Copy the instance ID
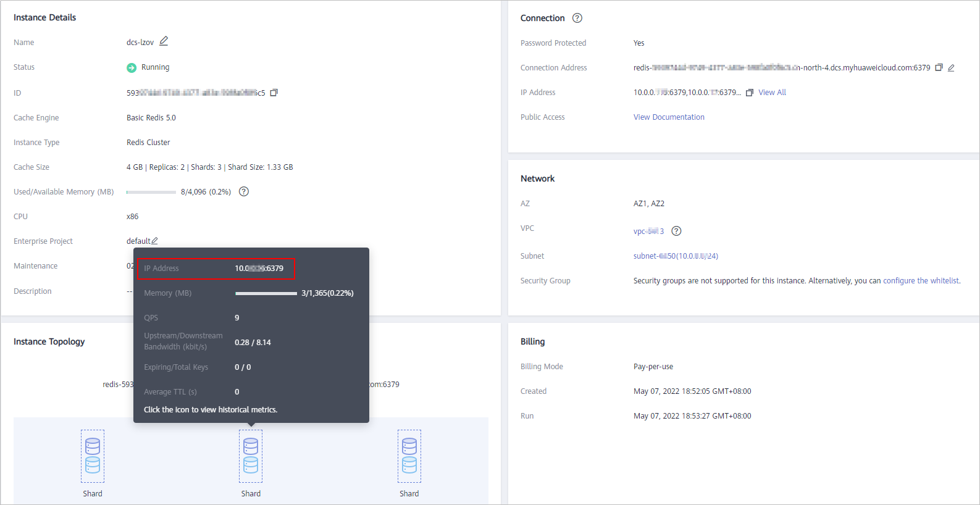This screenshot has width=980, height=505. point(274,93)
